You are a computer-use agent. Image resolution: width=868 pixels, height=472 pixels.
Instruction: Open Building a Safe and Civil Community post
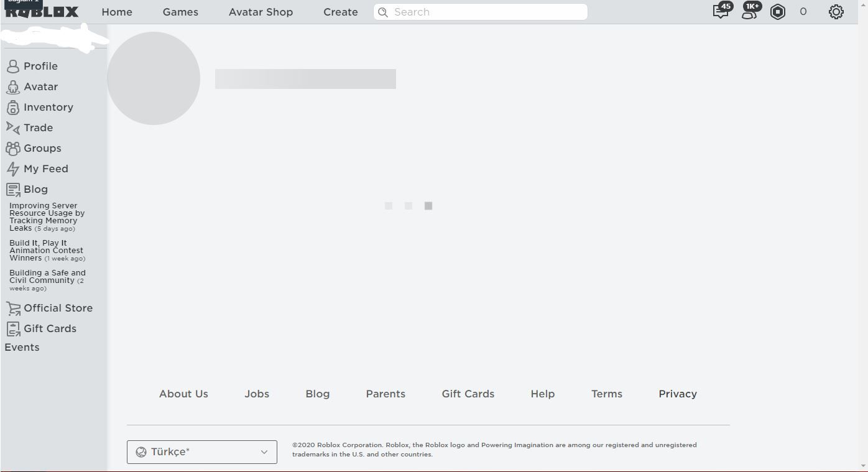[x=48, y=280]
